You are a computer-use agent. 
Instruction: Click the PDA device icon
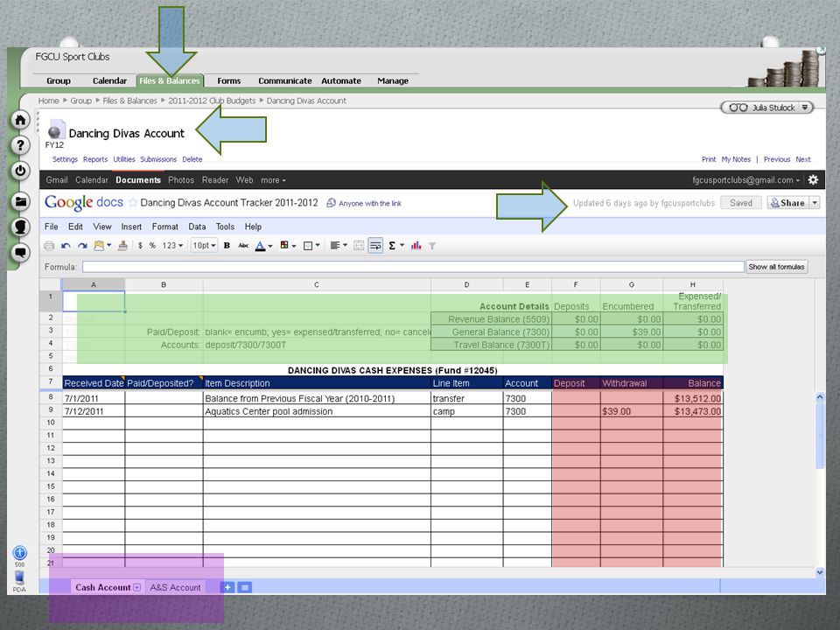(19, 577)
